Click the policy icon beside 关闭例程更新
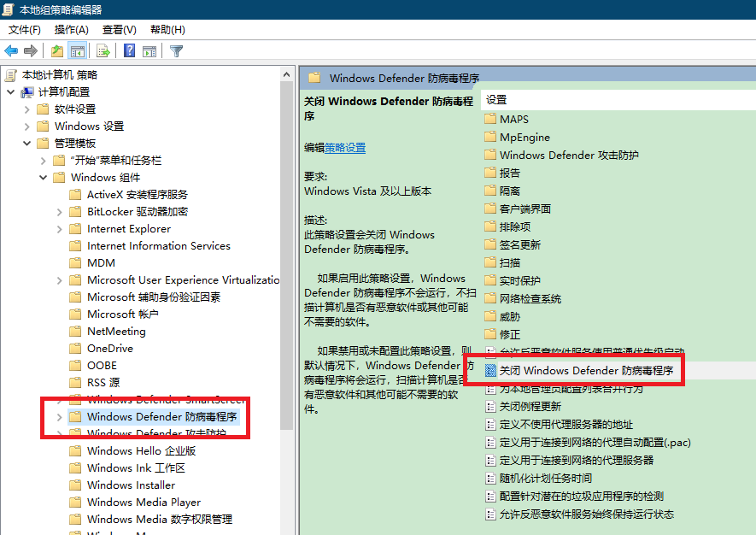 (x=490, y=407)
